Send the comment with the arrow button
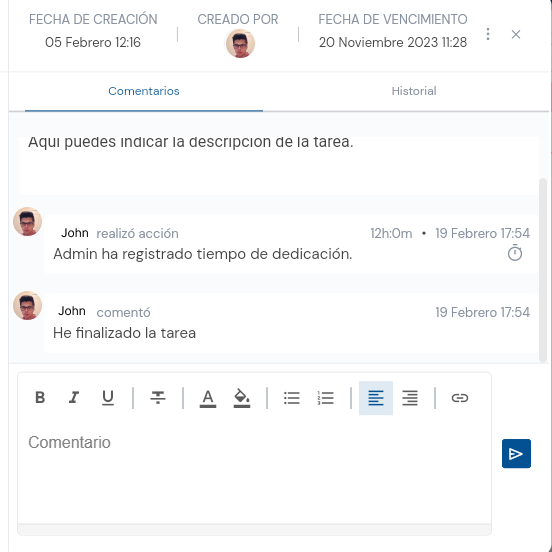Image resolution: width=552 pixels, height=552 pixels. pos(516,453)
